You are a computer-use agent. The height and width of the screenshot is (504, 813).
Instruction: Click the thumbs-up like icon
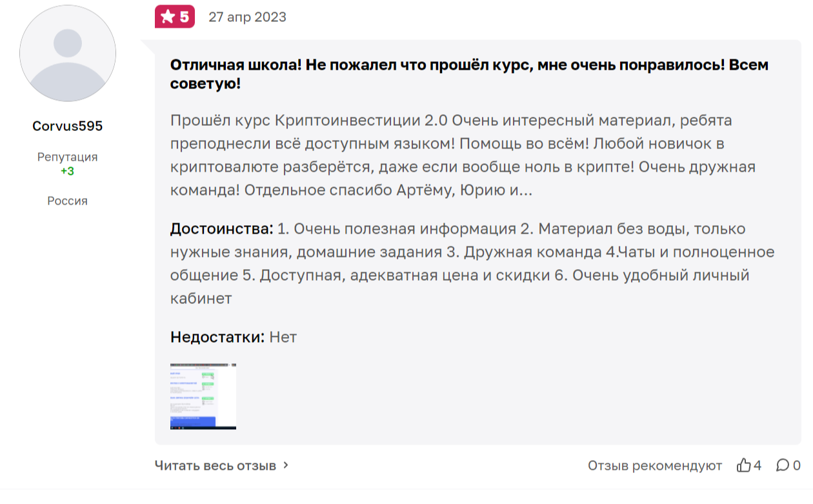click(x=744, y=465)
